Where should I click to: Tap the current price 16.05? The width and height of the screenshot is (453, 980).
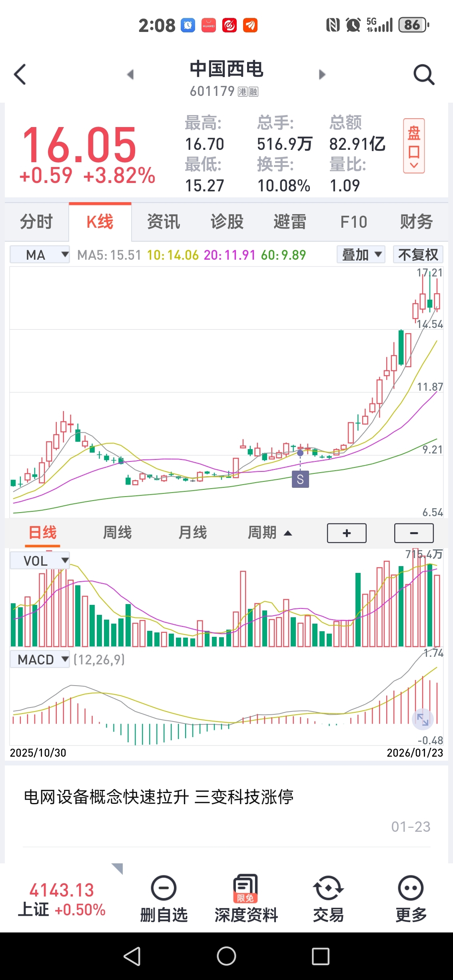pyautogui.click(x=80, y=144)
